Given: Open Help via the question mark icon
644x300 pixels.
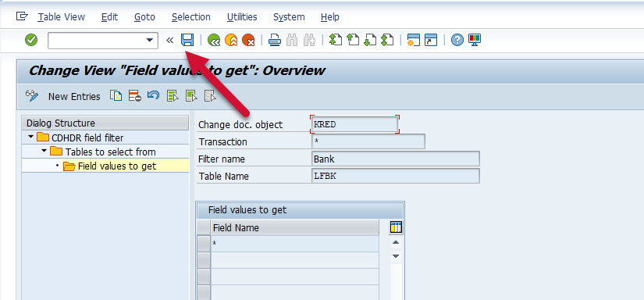Looking at the screenshot, I should [x=457, y=40].
